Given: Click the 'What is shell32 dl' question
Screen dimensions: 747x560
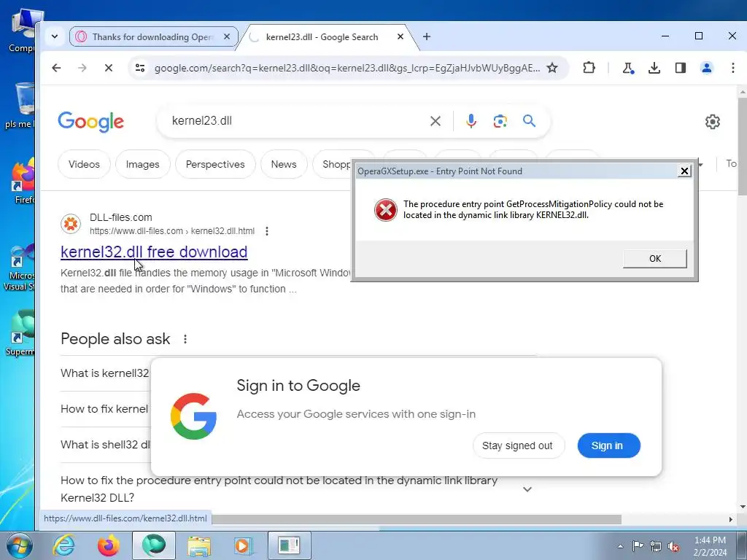Looking at the screenshot, I should point(105,445).
